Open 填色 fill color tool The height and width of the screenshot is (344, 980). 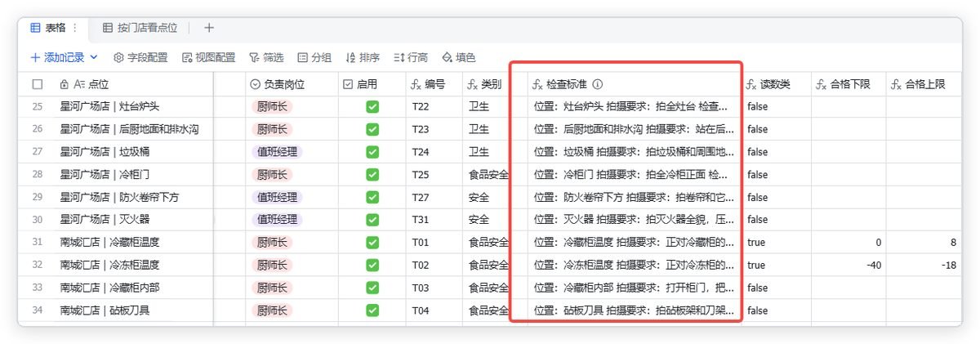459,57
